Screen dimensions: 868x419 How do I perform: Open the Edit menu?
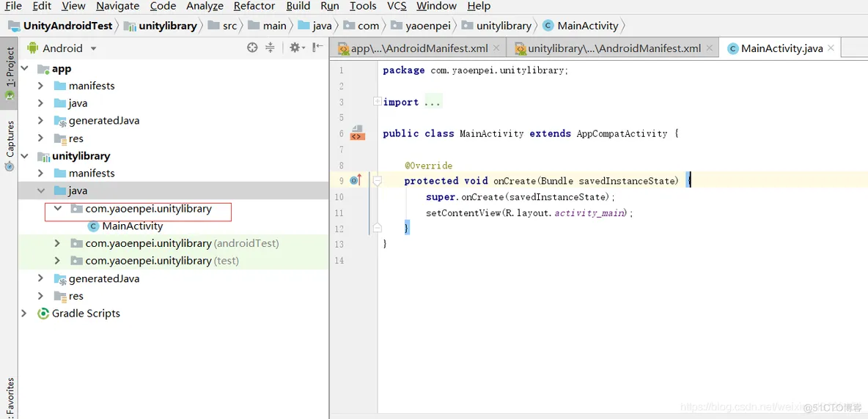[42, 6]
